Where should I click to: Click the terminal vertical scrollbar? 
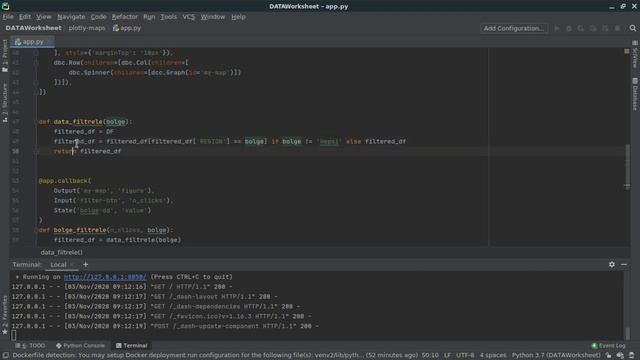[x=627, y=333]
